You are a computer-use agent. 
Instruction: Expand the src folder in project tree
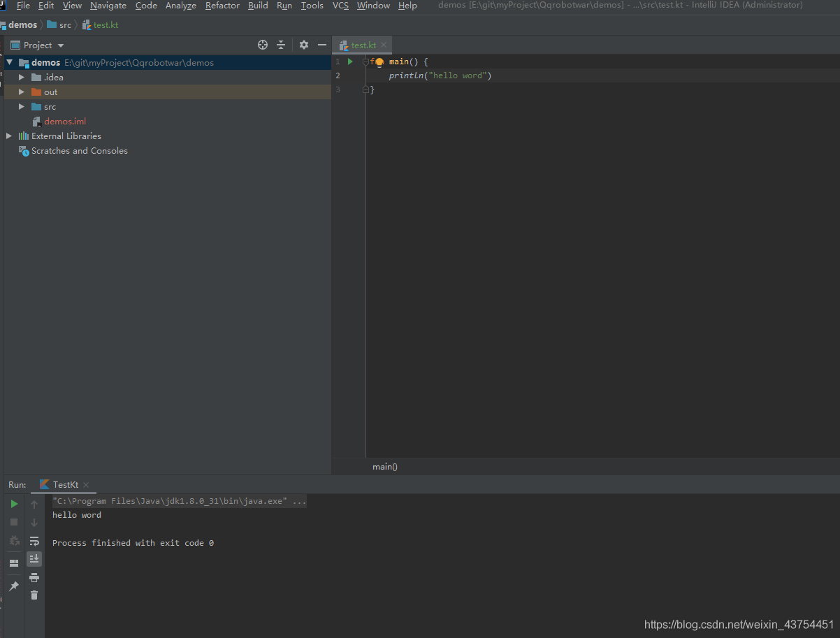(22, 107)
